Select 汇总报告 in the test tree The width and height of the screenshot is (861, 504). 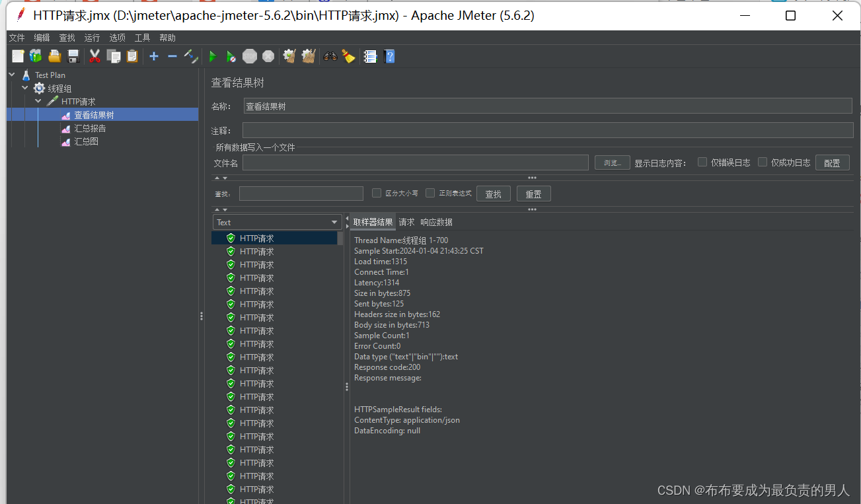(90, 128)
